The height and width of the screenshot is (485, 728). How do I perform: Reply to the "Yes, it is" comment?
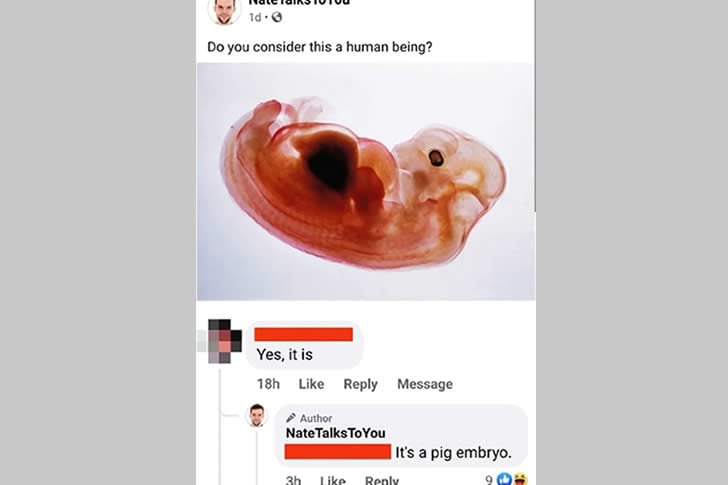click(x=360, y=384)
